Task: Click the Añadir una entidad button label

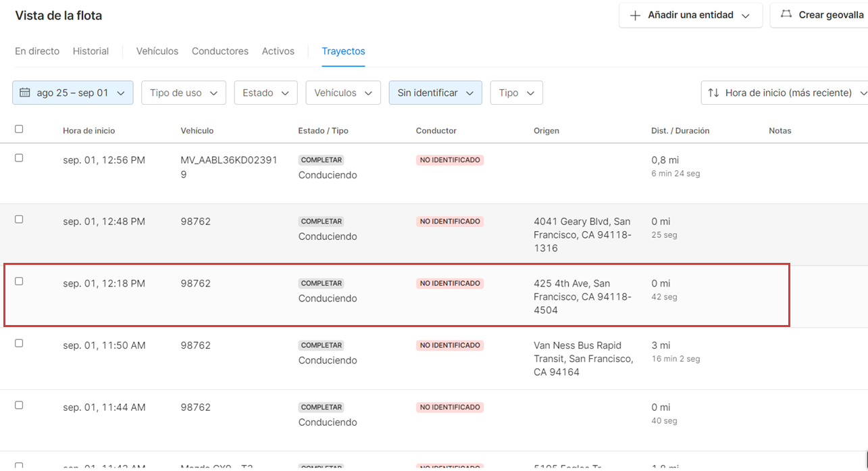Action: point(690,15)
